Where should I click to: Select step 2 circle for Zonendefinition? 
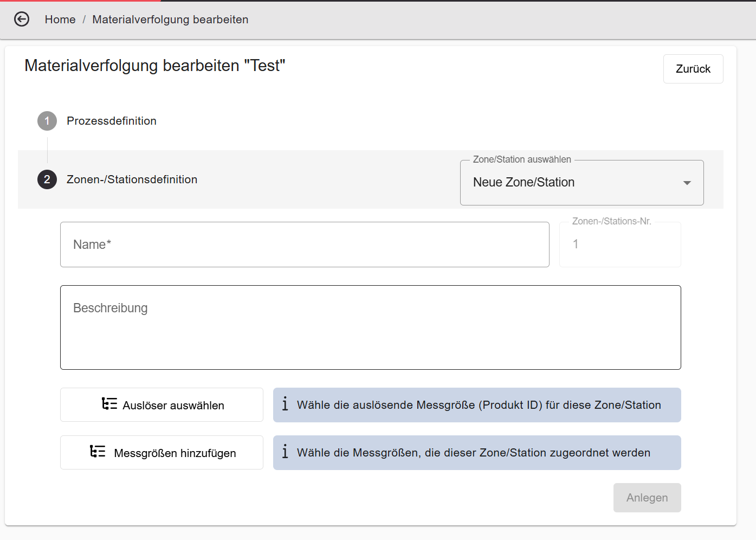point(47,179)
